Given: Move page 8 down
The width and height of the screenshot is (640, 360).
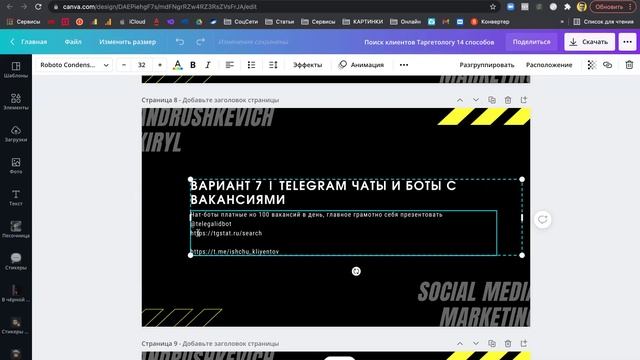Looking at the screenshot, I should (476, 100).
